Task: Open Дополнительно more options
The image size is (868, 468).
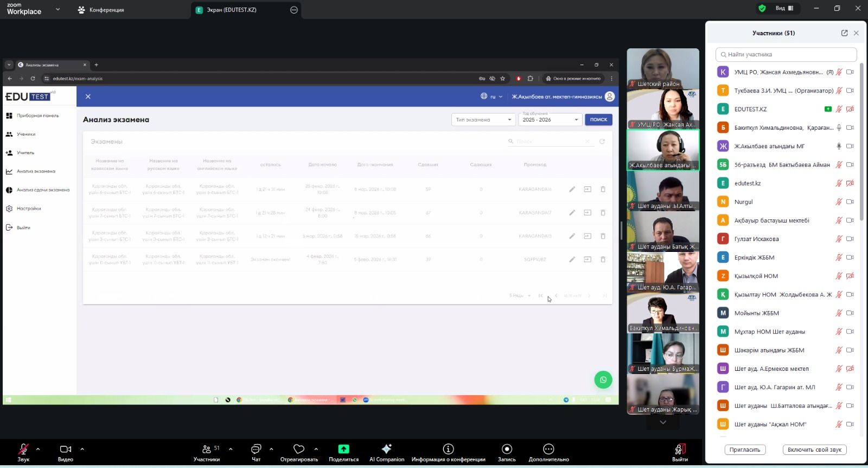Action: [x=548, y=450]
